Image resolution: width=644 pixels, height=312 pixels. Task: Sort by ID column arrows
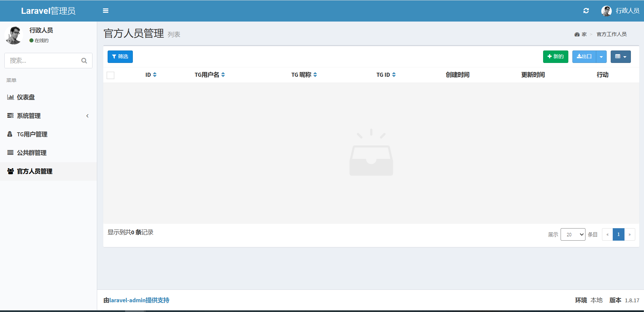155,75
